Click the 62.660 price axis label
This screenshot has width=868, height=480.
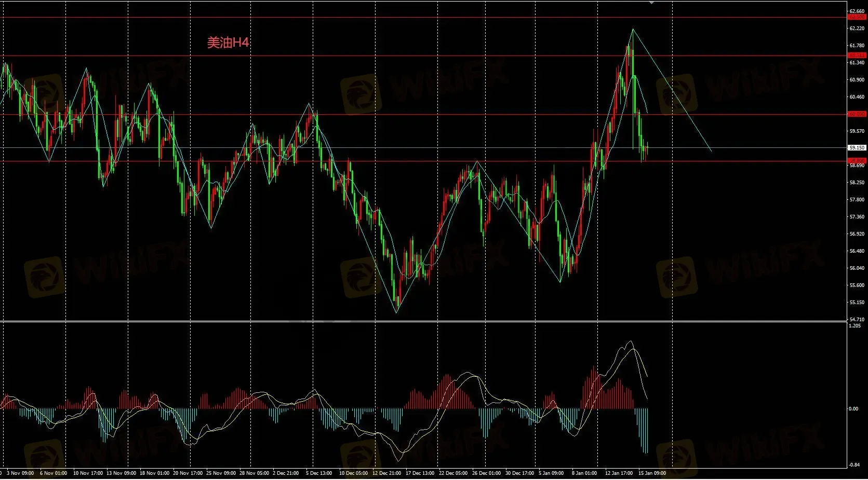coord(857,11)
